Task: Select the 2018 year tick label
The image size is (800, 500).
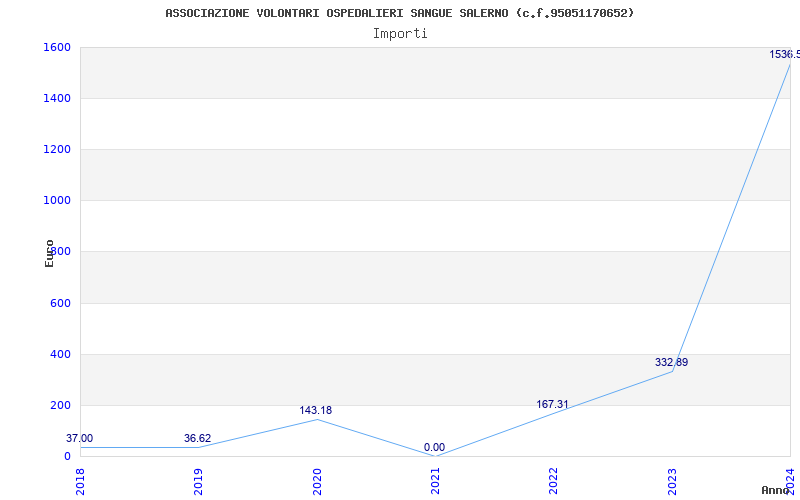Action: [81, 480]
